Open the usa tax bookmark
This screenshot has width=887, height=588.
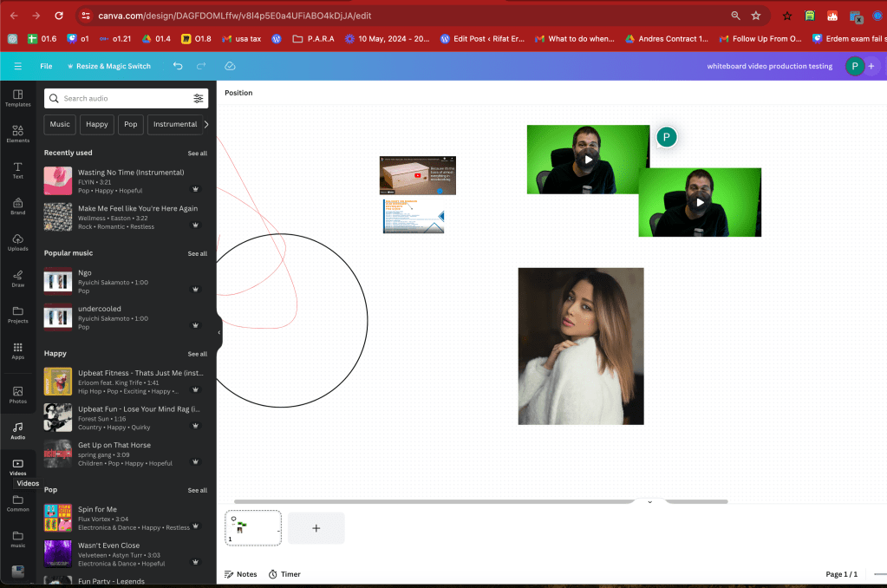(242, 39)
